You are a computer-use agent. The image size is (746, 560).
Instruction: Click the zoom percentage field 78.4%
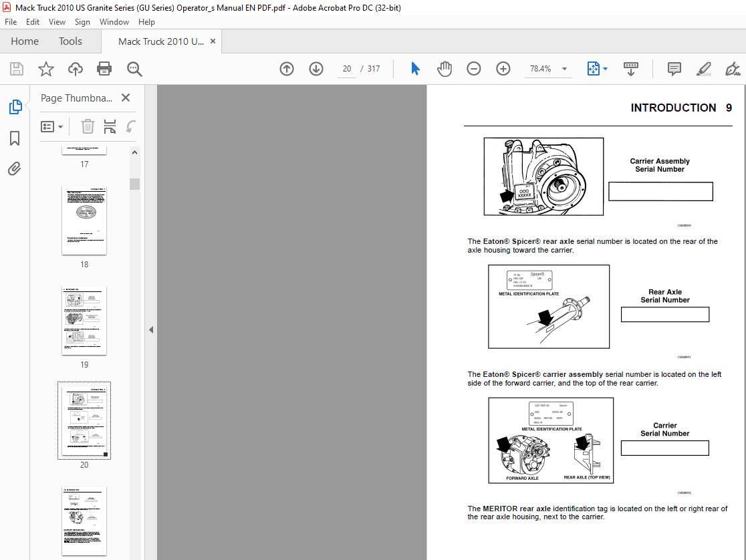(x=541, y=69)
